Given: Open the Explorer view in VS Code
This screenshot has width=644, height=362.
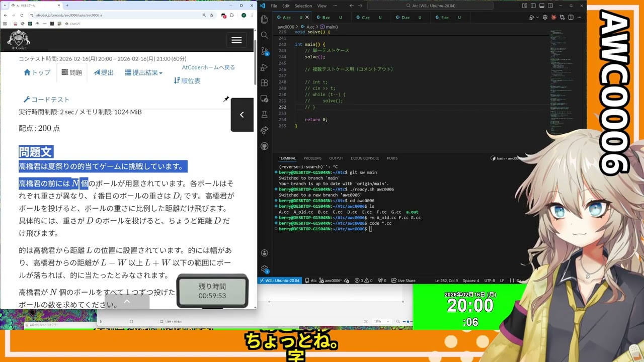Looking at the screenshot, I should click(x=265, y=19).
